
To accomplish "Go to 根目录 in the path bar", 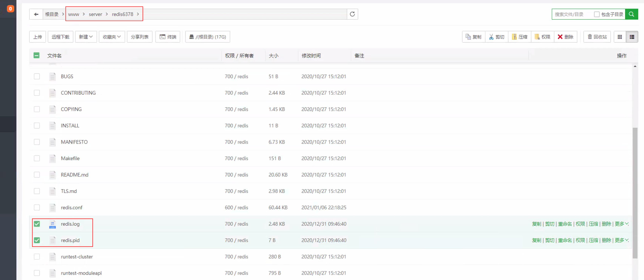I will pos(52,14).
